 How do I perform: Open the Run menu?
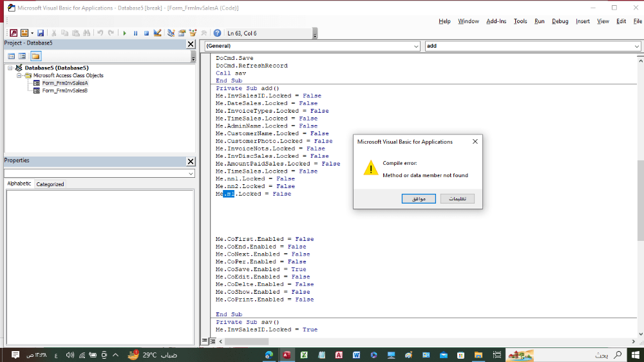coord(539,21)
